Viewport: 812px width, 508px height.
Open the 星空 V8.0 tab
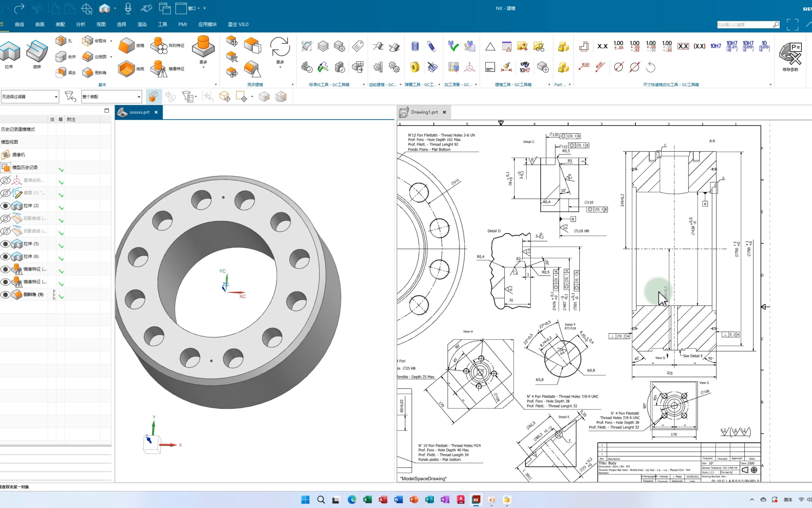(x=238, y=24)
